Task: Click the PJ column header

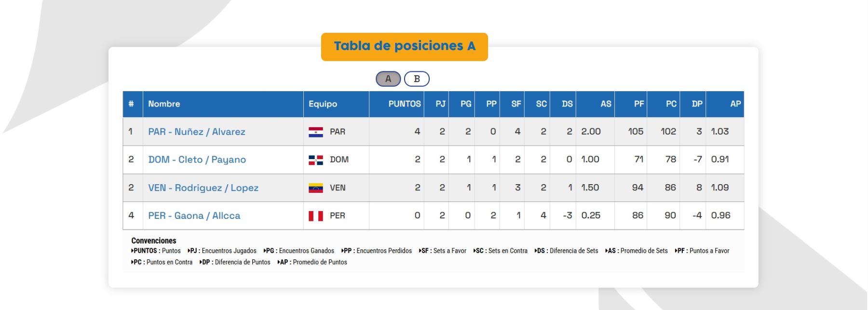Action: click(x=440, y=104)
